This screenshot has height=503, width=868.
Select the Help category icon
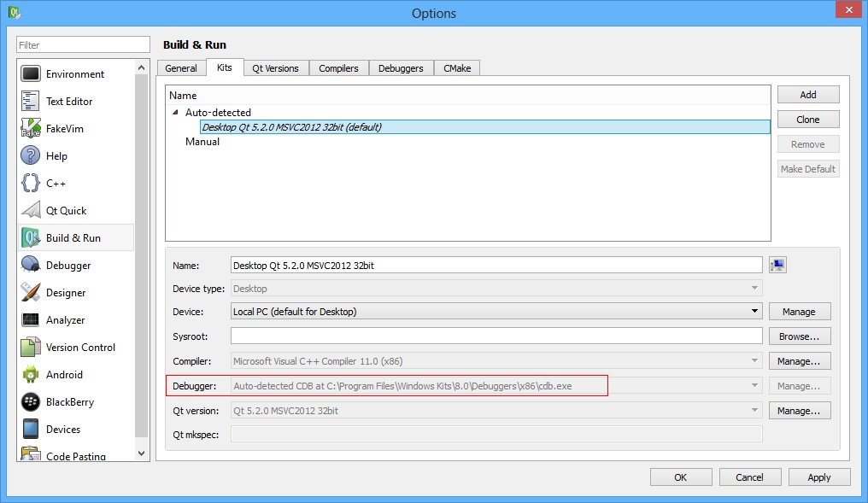click(x=31, y=155)
